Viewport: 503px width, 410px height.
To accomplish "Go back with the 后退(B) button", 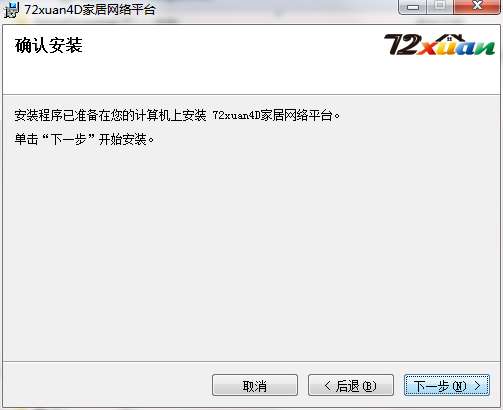I will click(x=351, y=385).
